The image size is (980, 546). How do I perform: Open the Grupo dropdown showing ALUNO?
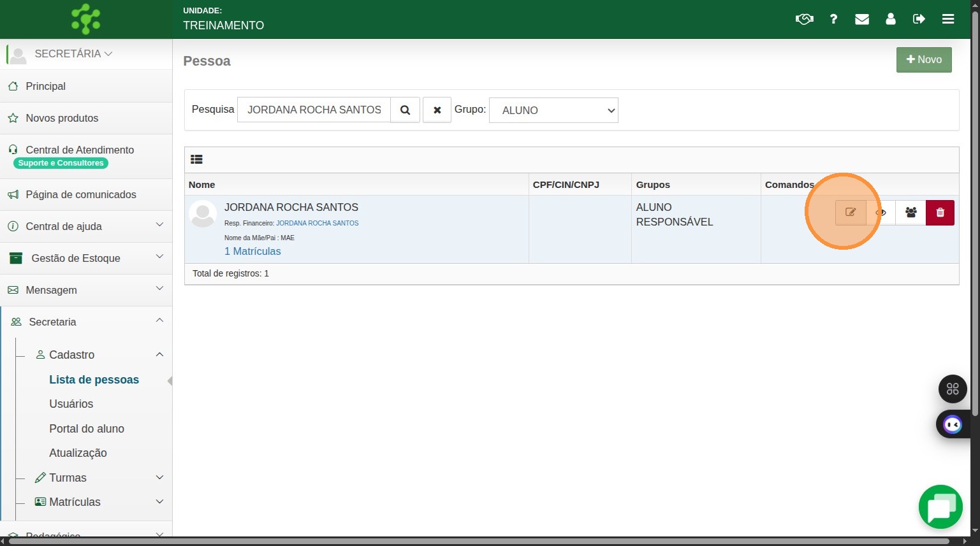pyautogui.click(x=553, y=110)
